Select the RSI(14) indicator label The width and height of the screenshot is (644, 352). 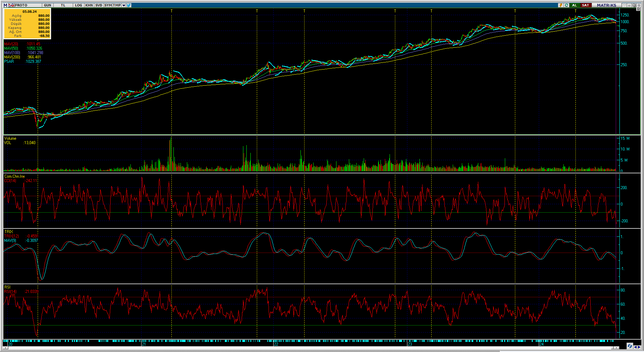pyautogui.click(x=10, y=292)
